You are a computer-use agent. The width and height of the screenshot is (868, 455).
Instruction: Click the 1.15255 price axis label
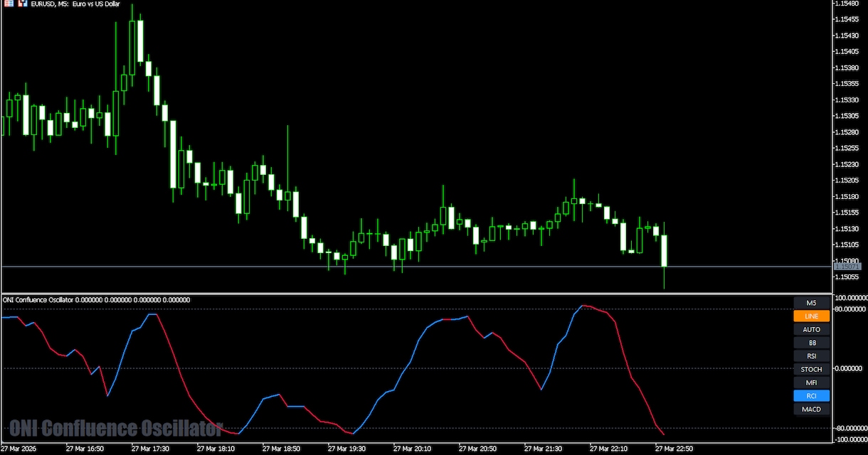tap(847, 149)
